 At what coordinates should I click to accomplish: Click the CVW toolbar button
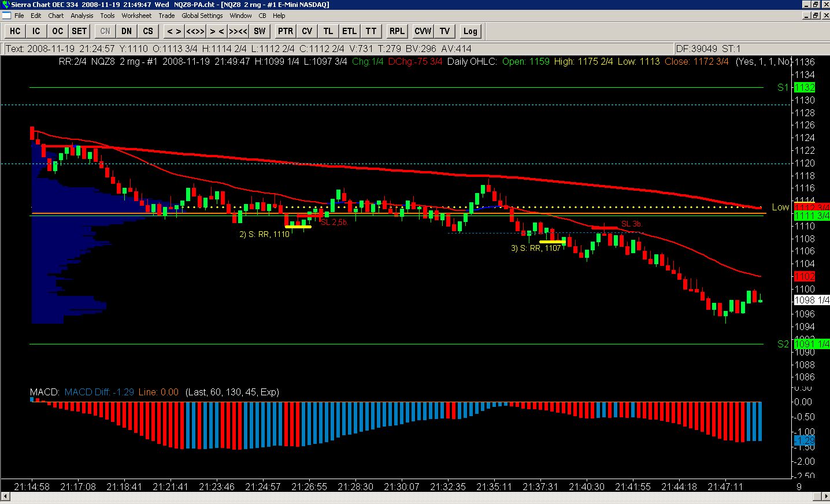(423, 31)
